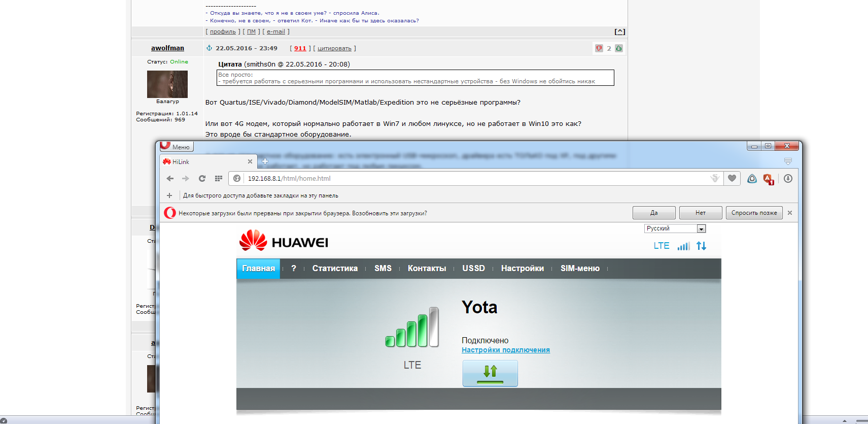Click the Подключено status text
868x424 pixels.
tap(485, 340)
